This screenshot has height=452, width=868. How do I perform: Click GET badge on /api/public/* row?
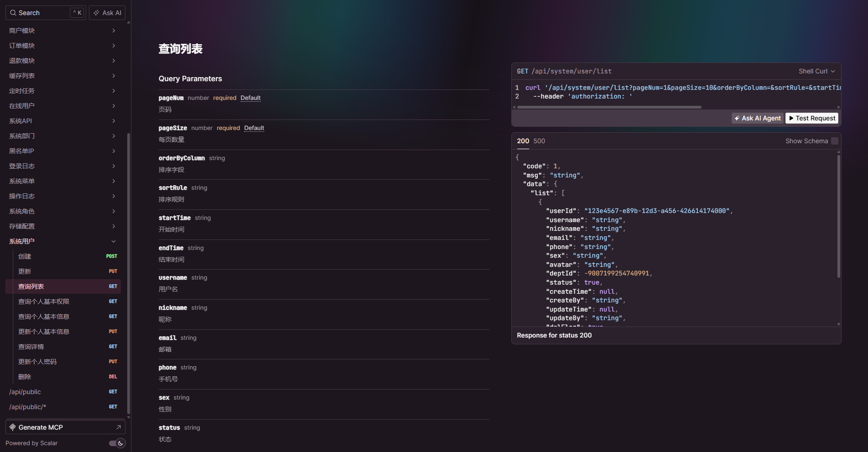coord(113,407)
